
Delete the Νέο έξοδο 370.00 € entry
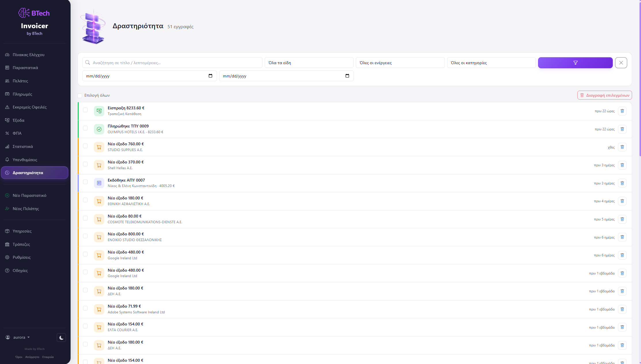click(622, 165)
